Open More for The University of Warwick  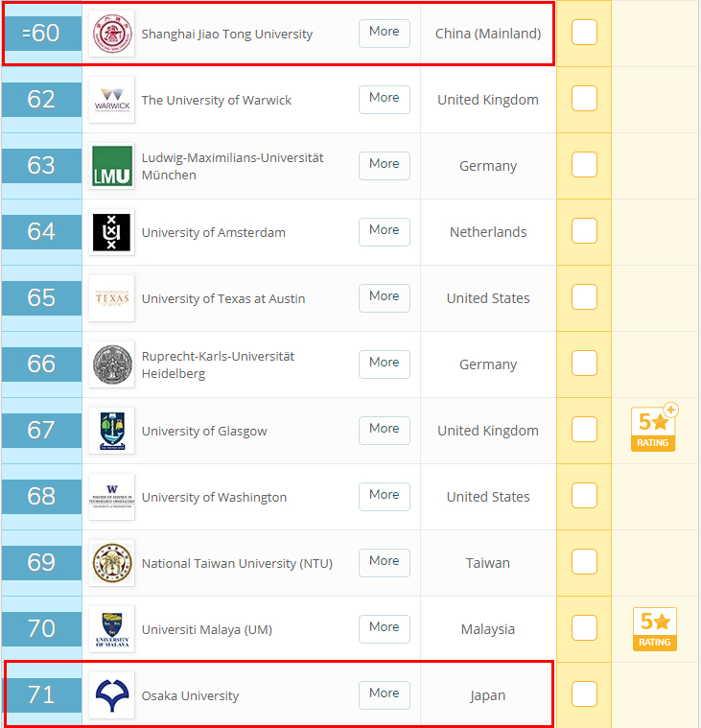tap(385, 100)
